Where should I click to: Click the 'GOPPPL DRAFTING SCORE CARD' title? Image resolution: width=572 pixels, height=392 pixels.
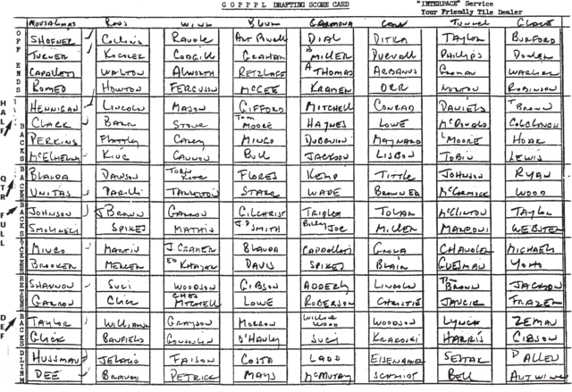click(285, 4)
